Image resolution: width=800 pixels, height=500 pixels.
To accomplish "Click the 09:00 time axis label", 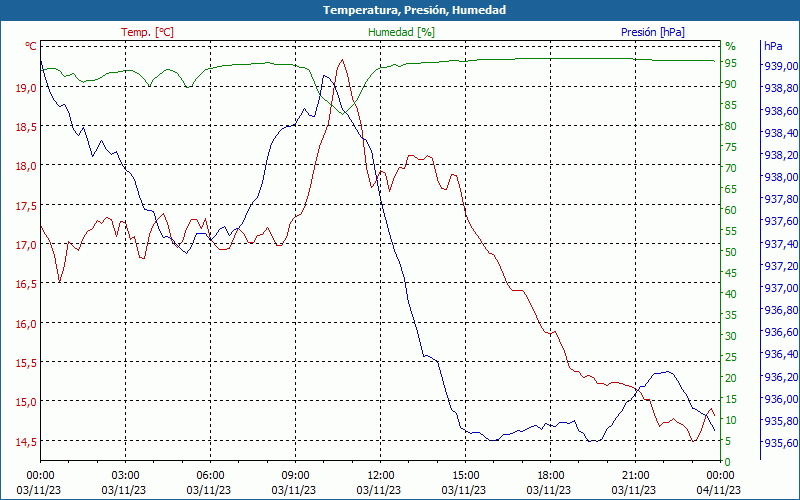I will (295, 476).
